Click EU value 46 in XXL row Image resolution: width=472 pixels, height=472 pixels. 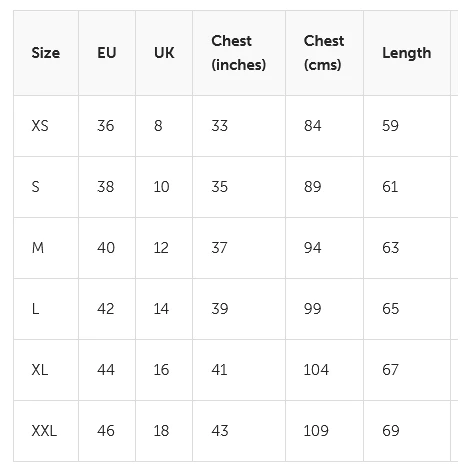click(x=107, y=431)
